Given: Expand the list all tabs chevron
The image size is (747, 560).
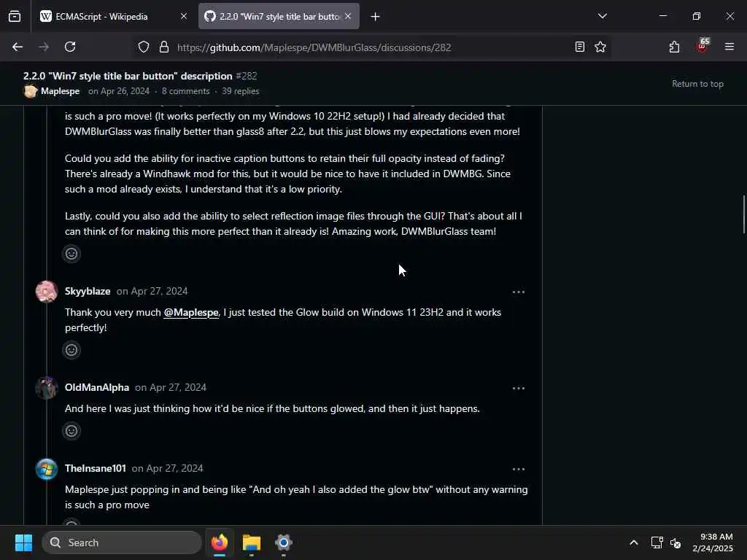Looking at the screenshot, I should point(602,16).
